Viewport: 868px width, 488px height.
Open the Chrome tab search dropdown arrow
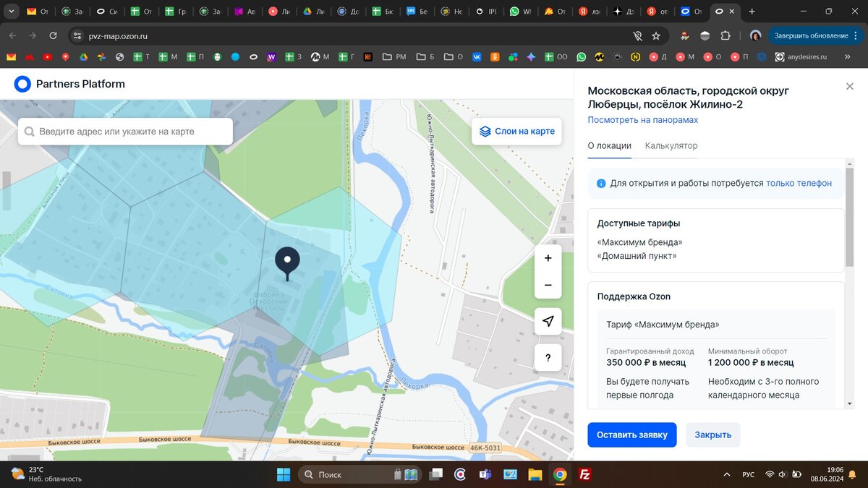[12, 12]
